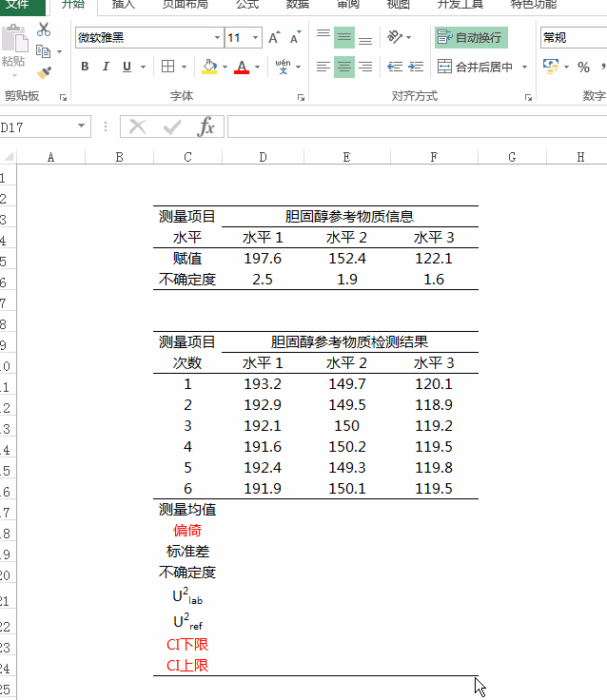This screenshot has height=700, width=607.
Task: Toggle 自动换行 wrap text
Action: click(471, 38)
